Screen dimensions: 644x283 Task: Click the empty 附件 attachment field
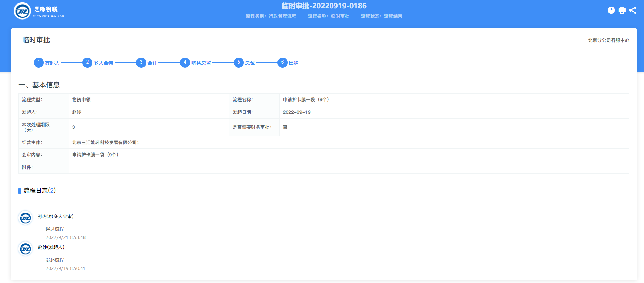click(348, 167)
